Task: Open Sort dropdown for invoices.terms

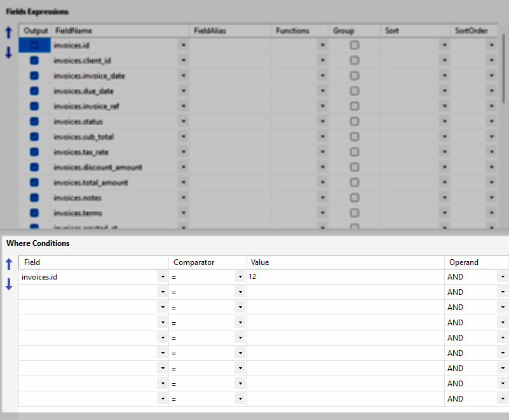Action: [444, 213]
